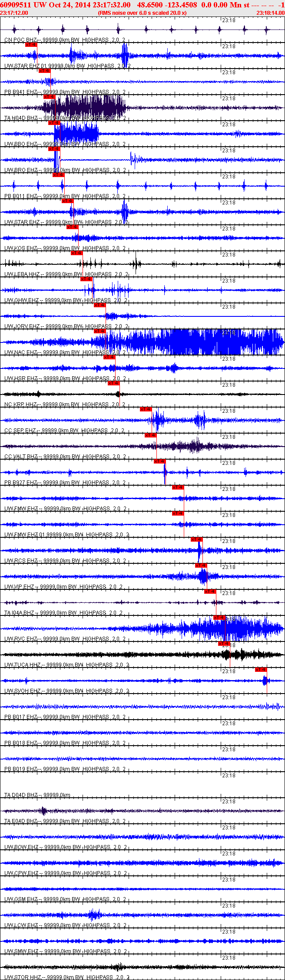Select the PB B941 EHZ station label
285x980 pixels.
[x=65, y=92]
